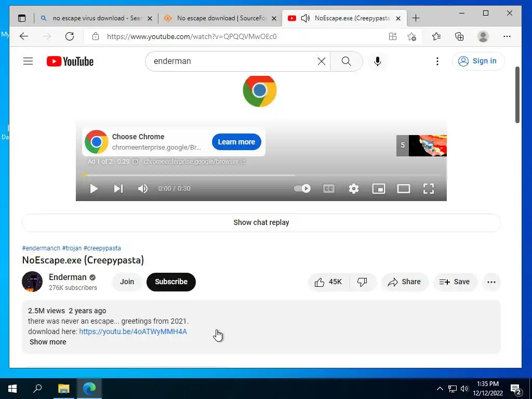Dislike the video
The width and height of the screenshot is (532, 399).
pyautogui.click(x=362, y=282)
